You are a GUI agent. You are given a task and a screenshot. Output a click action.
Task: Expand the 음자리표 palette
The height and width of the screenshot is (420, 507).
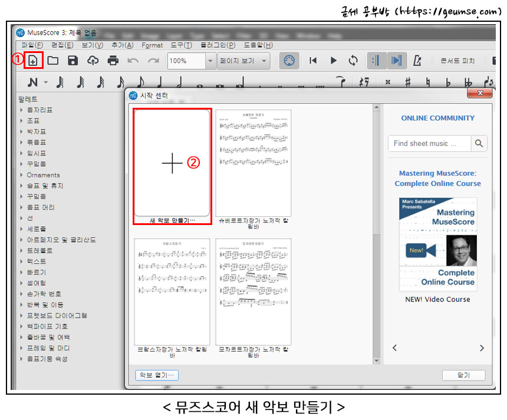(21, 110)
